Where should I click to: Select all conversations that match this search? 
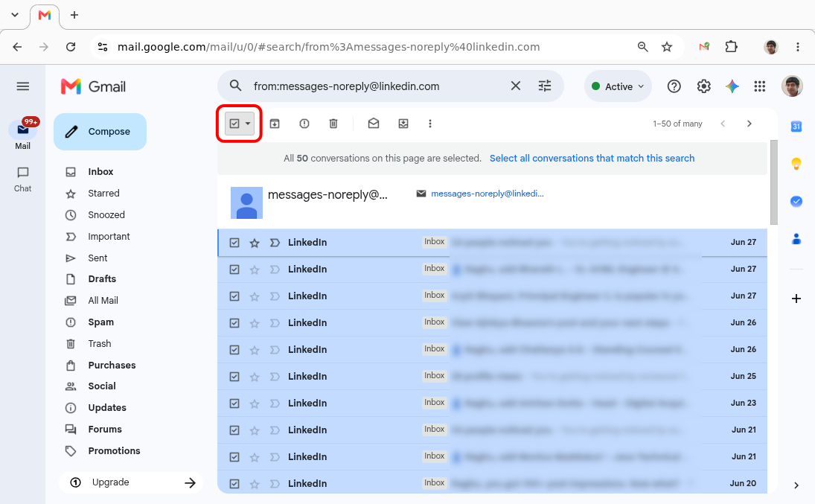(x=592, y=158)
